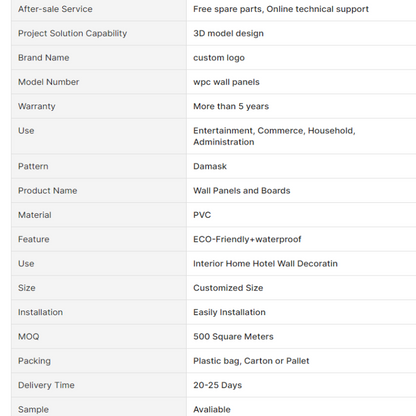
Task: Click the Project Solution Capability label
Action: pyautogui.click(x=73, y=33)
